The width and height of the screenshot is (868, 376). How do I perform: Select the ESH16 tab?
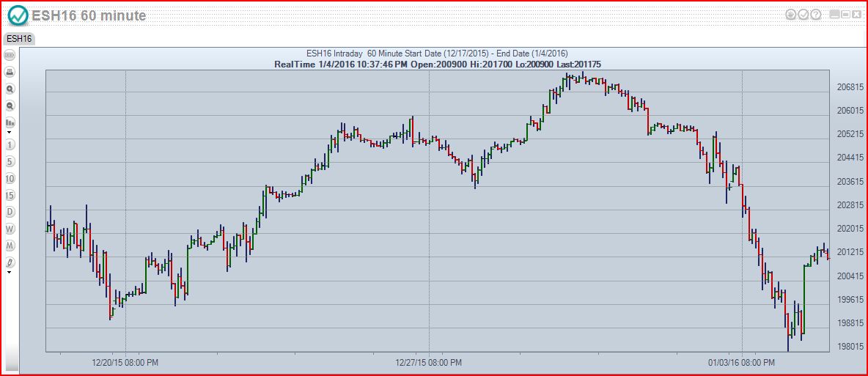(x=19, y=38)
